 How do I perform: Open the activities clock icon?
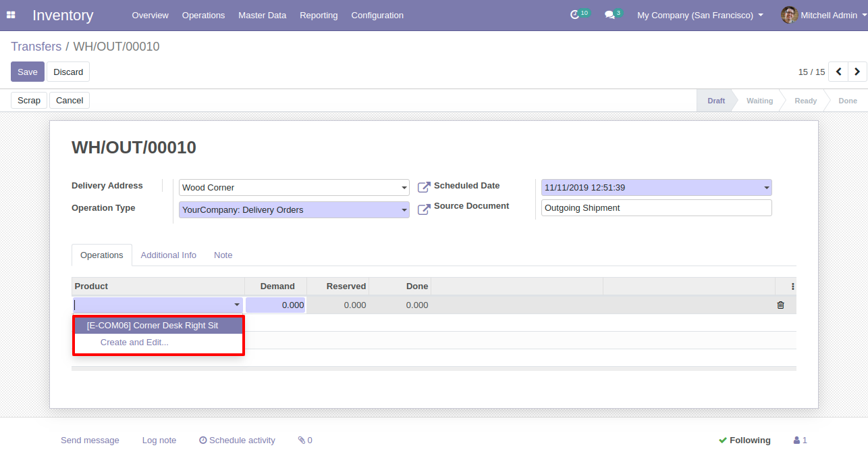tap(575, 15)
